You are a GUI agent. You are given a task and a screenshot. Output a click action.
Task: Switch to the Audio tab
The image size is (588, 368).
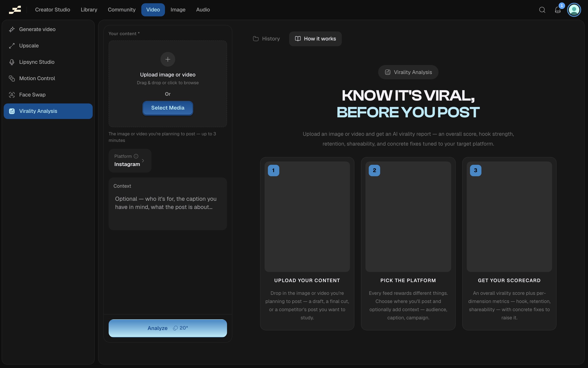click(203, 10)
